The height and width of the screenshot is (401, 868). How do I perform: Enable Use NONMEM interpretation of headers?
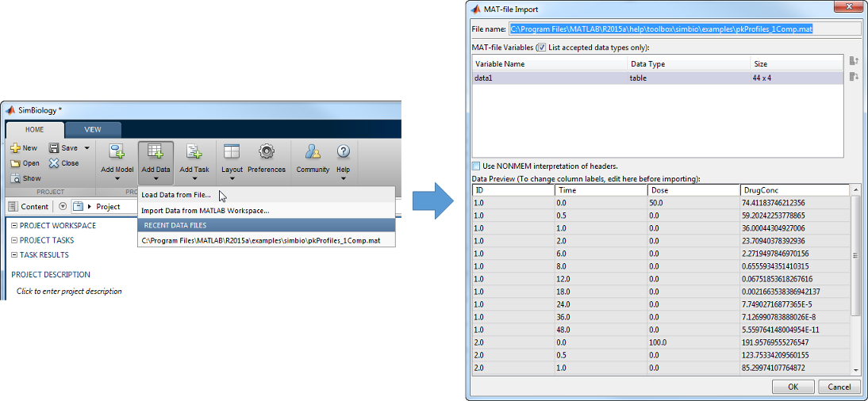click(x=475, y=166)
